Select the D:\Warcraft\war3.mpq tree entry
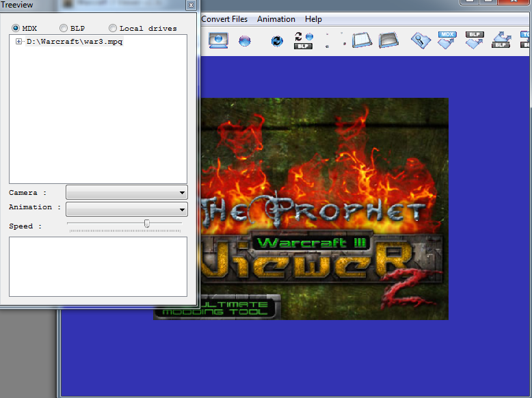Image resolution: width=532 pixels, height=398 pixels. [75, 42]
